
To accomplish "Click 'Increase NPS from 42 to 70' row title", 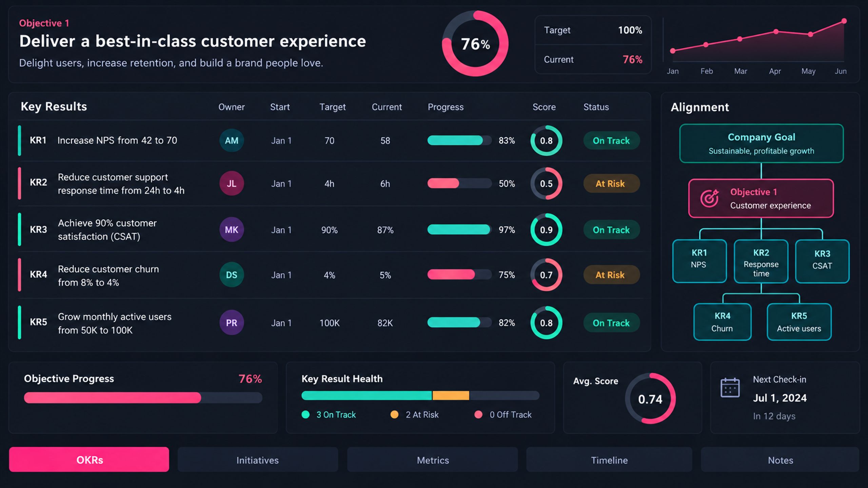I will click(117, 140).
